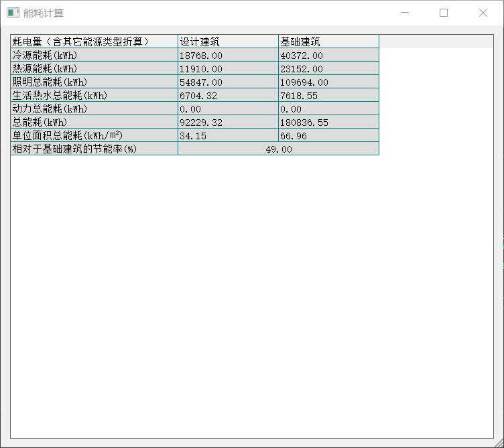Select the 动力总能耗(kWh) row label
The width and height of the screenshot is (504, 448).
(x=94, y=108)
